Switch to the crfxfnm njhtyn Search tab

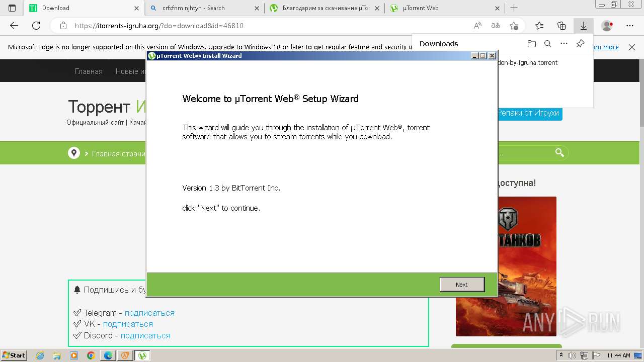coord(204,8)
